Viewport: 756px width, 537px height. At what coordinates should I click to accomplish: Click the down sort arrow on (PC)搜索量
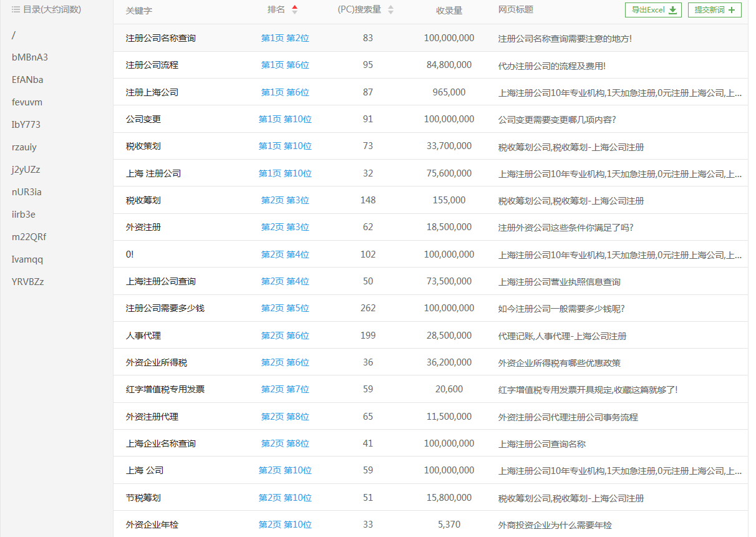click(x=390, y=11)
